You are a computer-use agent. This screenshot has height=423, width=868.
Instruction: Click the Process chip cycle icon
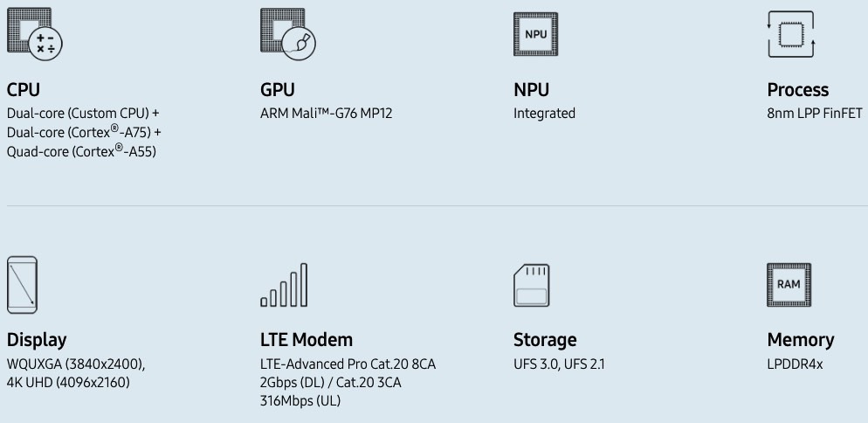[790, 34]
